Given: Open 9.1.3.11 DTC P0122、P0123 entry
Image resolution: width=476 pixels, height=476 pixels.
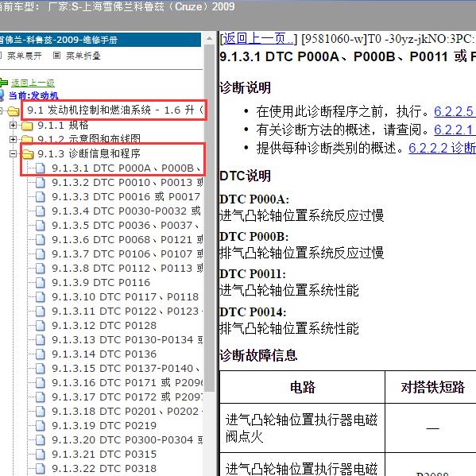Looking at the screenshot, I should (x=127, y=312).
